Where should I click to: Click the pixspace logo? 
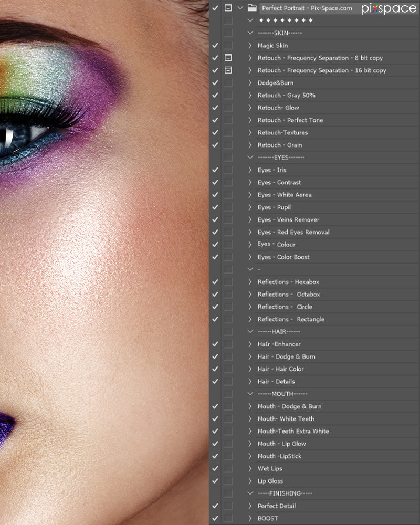click(388, 8)
